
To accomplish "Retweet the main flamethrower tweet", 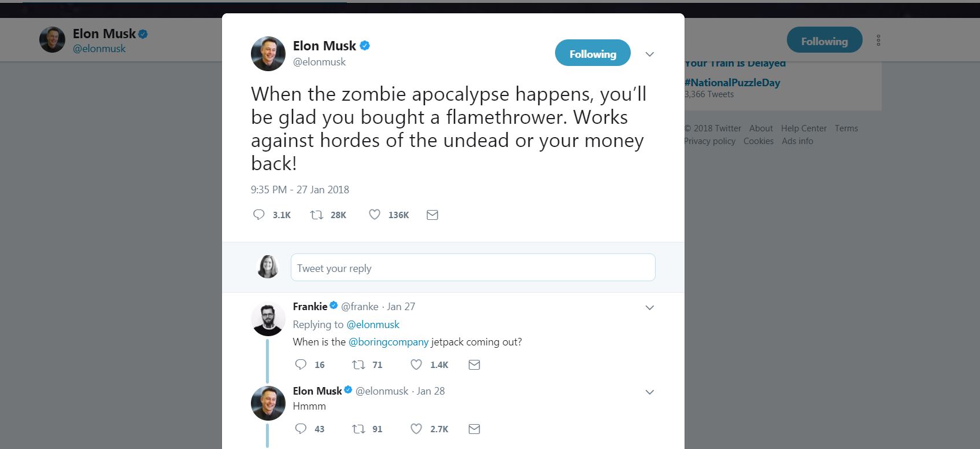I will (x=316, y=215).
